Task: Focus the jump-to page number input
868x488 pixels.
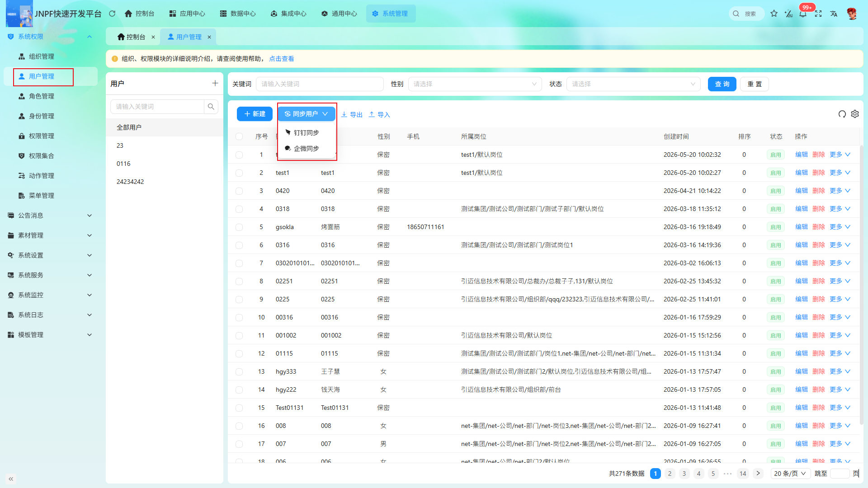Action: point(840,474)
